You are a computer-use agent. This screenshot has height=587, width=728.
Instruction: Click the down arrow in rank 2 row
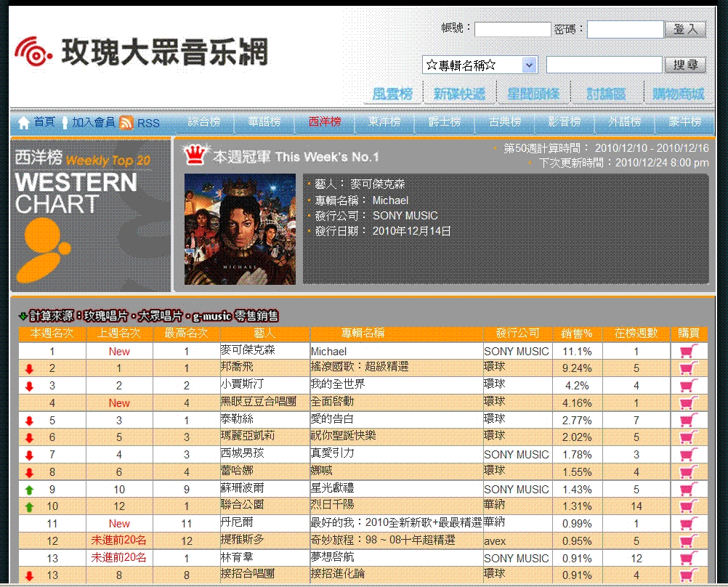click(x=29, y=369)
